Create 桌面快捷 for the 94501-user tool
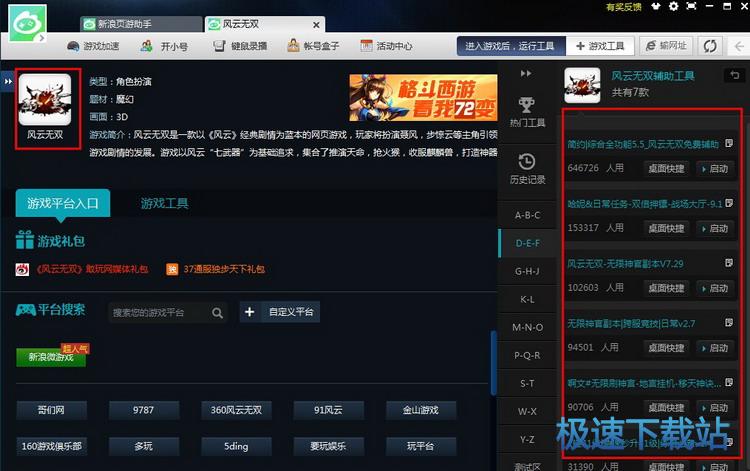This screenshot has width=750, height=471. click(x=666, y=348)
